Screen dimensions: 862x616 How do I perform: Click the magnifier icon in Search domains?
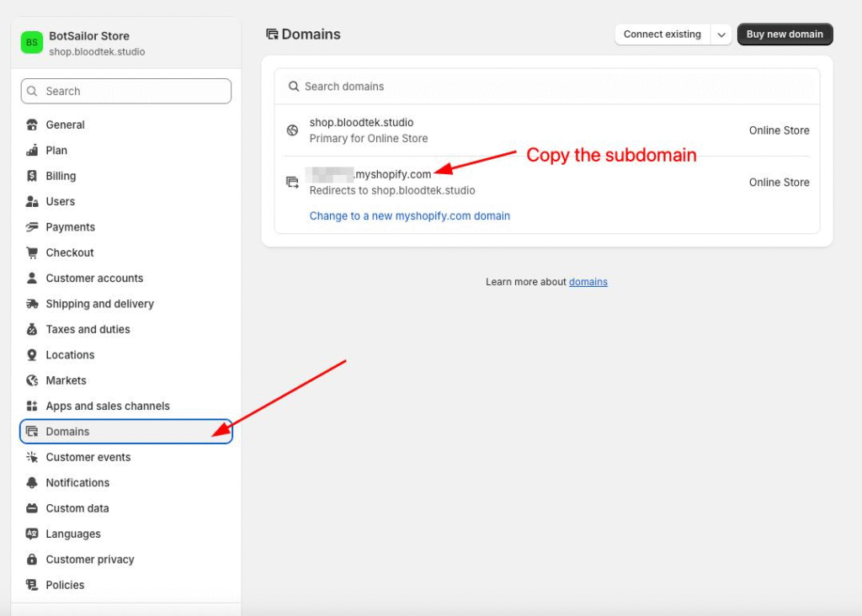[x=294, y=87]
